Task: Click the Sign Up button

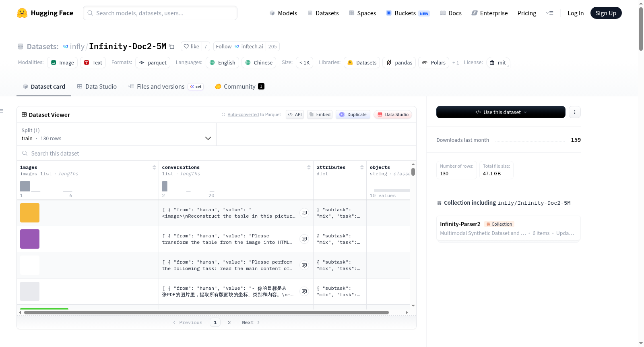Action: (606, 13)
